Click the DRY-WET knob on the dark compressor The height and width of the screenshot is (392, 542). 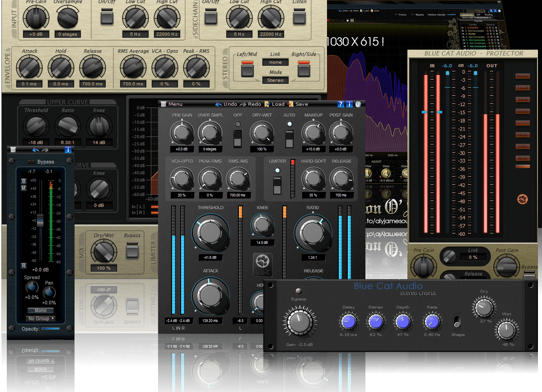[x=261, y=133]
